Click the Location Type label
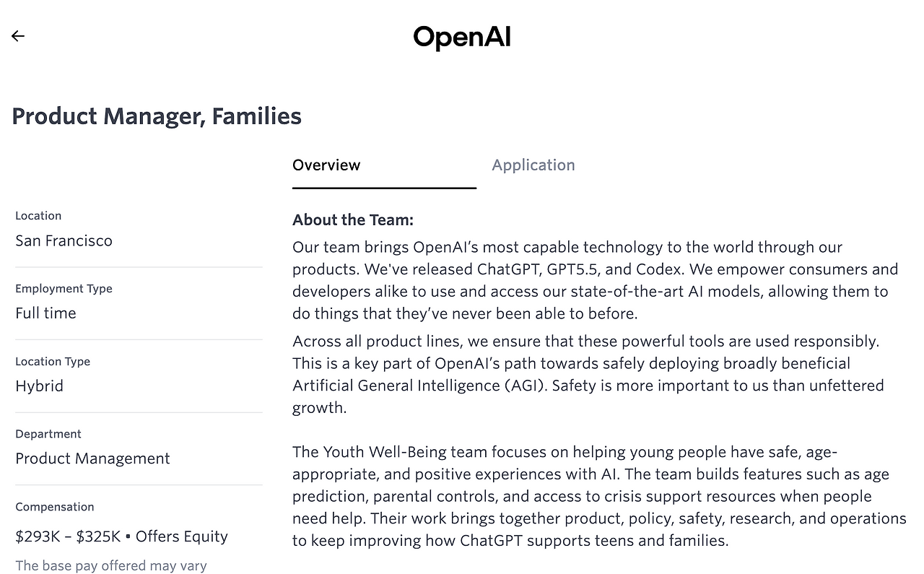Screen dimensions: 924x574 [x=53, y=362]
